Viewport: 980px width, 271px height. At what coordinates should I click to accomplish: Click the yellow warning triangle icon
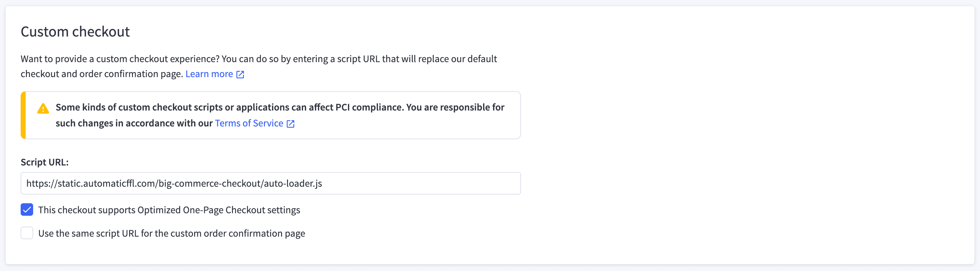tap(43, 109)
